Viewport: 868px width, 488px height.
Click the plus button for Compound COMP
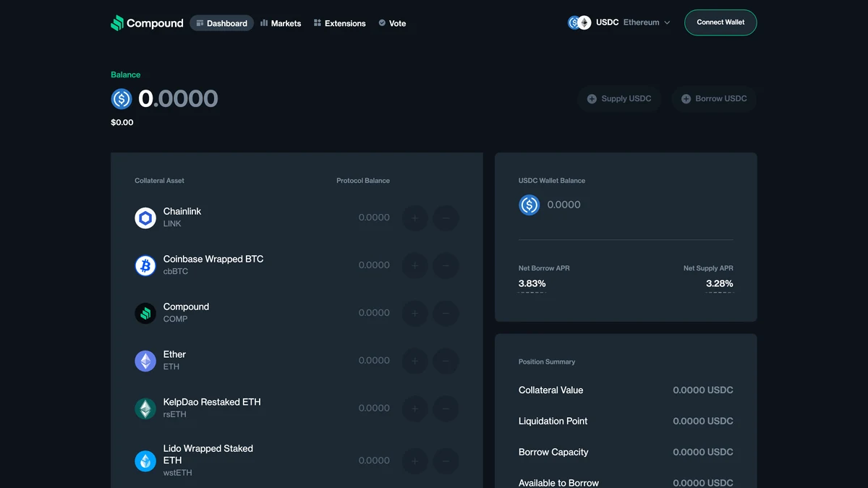point(415,313)
